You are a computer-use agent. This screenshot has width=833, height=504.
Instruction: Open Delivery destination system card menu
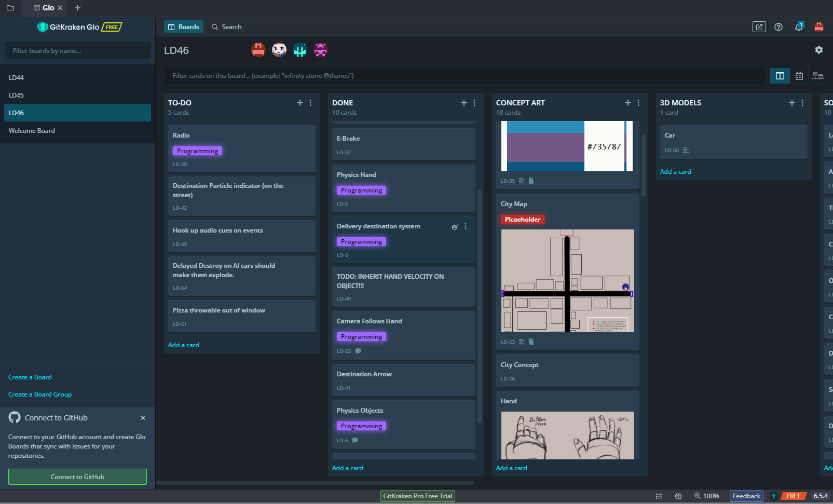pyautogui.click(x=466, y=226)
